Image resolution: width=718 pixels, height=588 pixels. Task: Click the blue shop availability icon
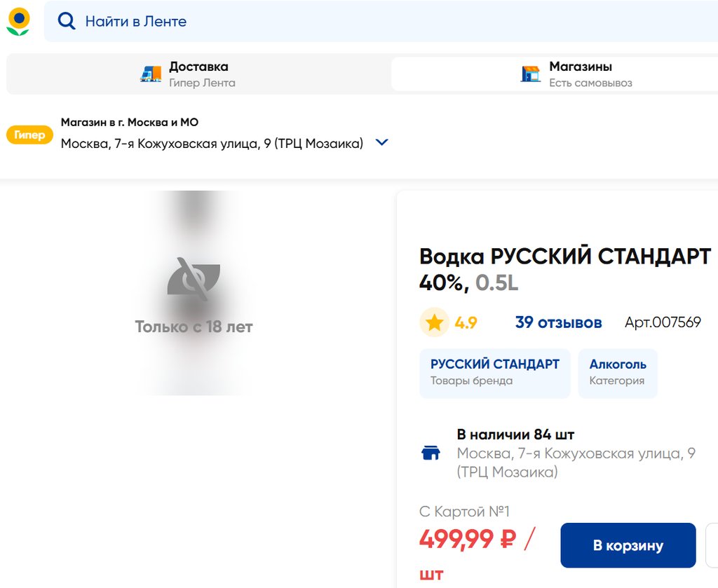click(x=431, y=453)
